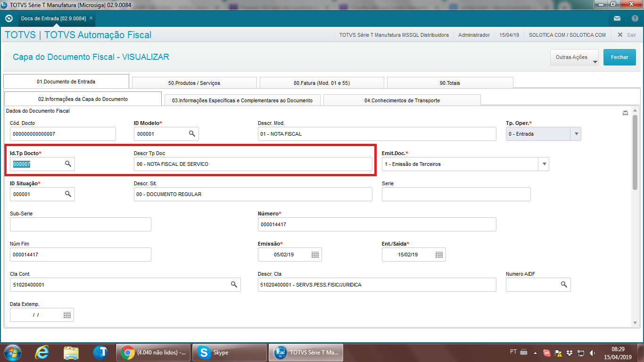This screenshot has width=644, height=362.
Task: Open the Outras Ações dropdown menu
Action: 574,58
